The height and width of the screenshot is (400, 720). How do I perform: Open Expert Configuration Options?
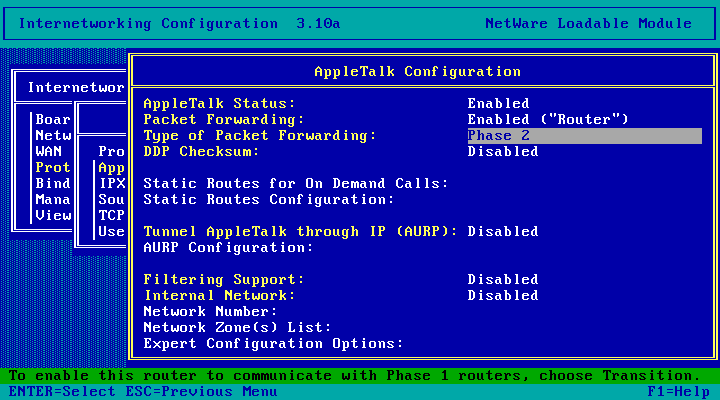[x=273, y=344]
